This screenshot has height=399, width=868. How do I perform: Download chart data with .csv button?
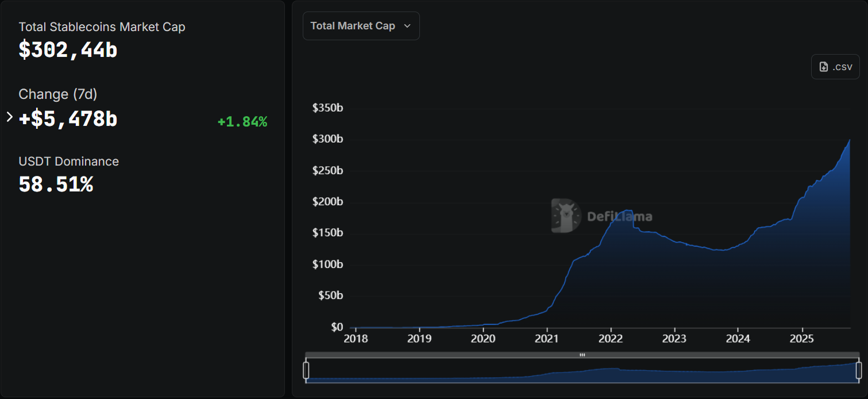click(x=835, y=67)
